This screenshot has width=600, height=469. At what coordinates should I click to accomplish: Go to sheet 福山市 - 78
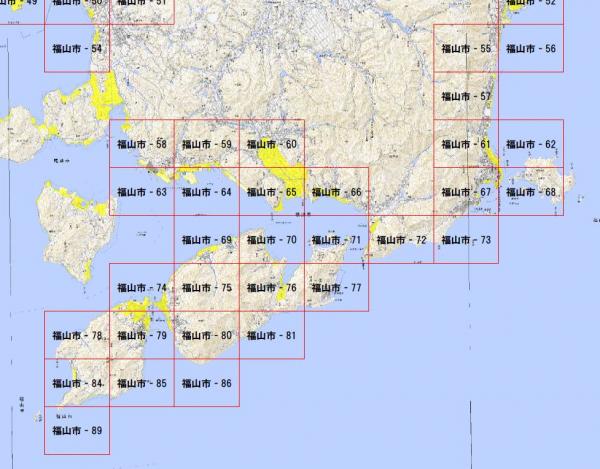pos(77,335)
